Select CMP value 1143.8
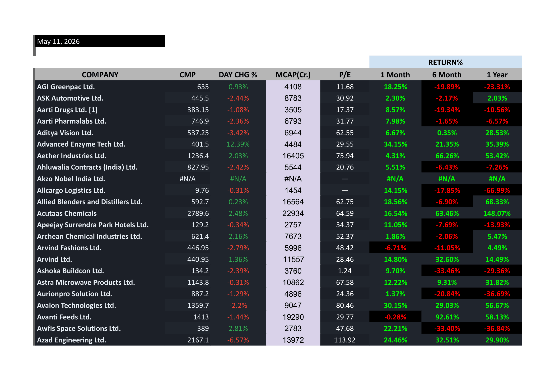The image size is (555, 392). click(198, 282)
